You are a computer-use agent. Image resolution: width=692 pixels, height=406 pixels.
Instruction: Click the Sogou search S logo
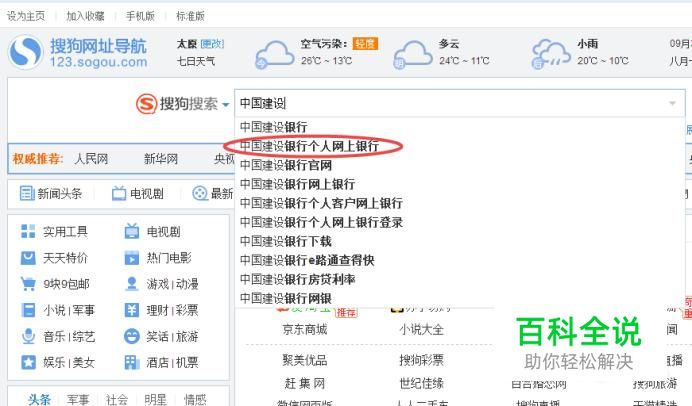click(147, 104)
